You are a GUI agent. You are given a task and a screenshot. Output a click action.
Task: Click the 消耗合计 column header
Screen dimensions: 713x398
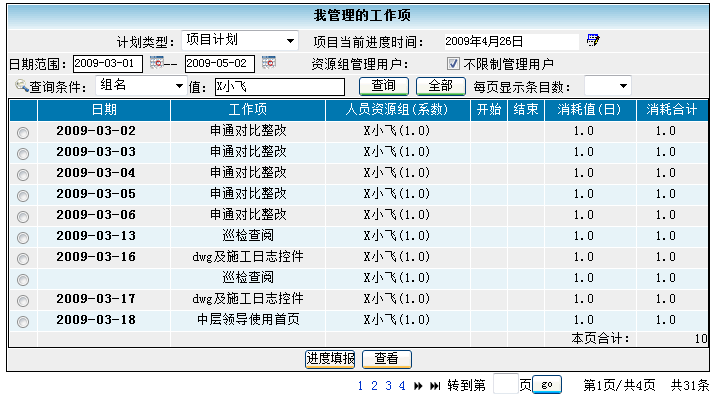672,110
